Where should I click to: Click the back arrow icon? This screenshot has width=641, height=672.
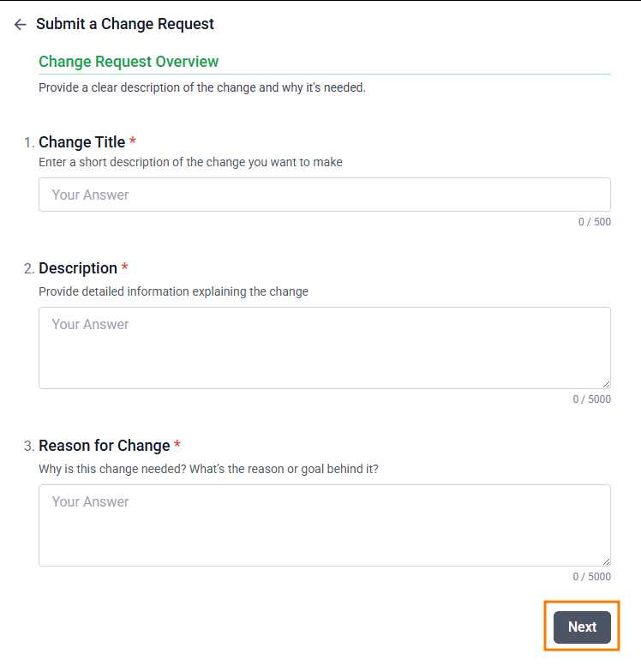coord(21,25)
